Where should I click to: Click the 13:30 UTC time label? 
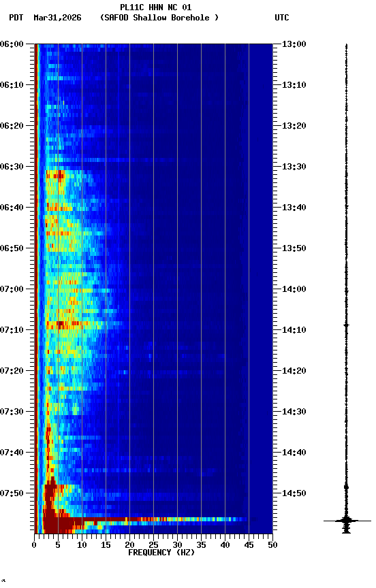(294, 167)
